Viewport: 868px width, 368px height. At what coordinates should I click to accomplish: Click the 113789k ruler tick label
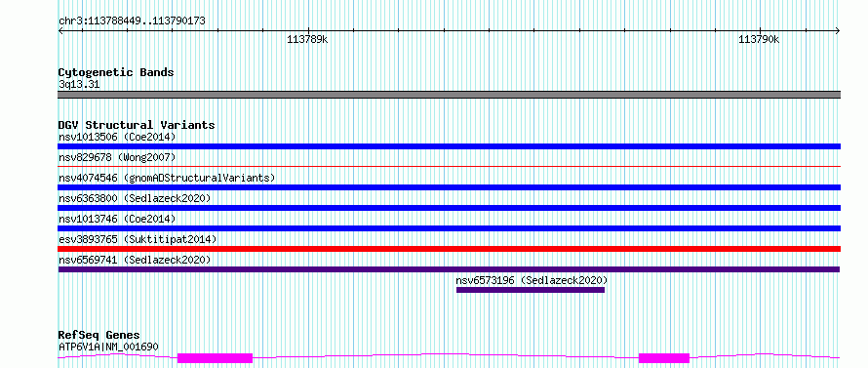(x=307, y=39)
